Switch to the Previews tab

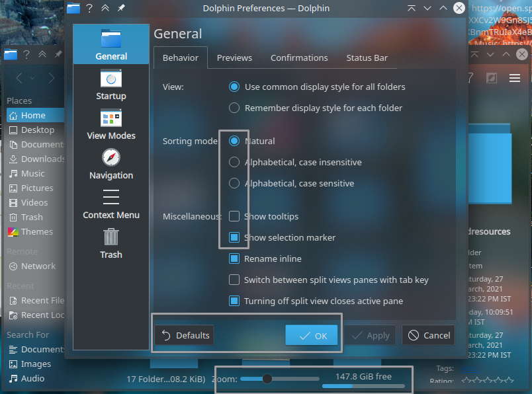click(x=234, y=58)
